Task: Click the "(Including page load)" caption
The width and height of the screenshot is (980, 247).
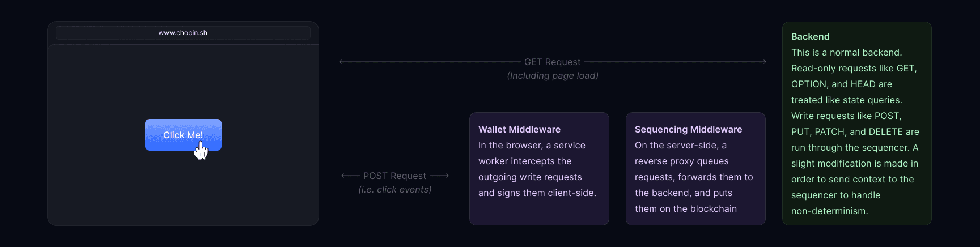Action: [x=553, y=75]
